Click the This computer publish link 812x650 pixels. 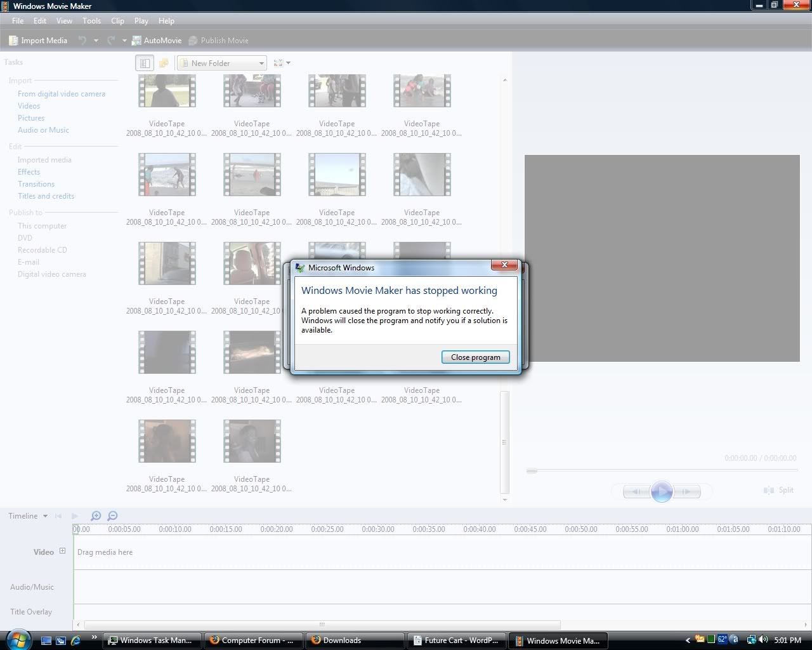[x=42, y=226]
